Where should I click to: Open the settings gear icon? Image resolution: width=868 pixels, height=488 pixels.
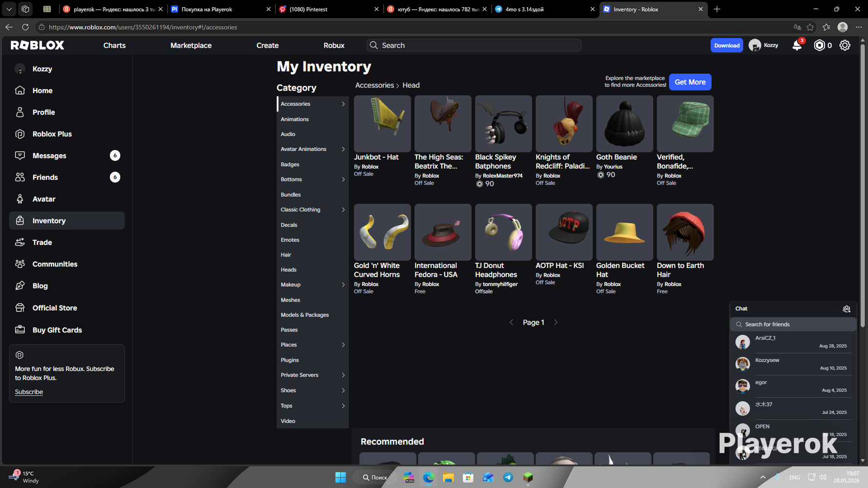(845, 45)
